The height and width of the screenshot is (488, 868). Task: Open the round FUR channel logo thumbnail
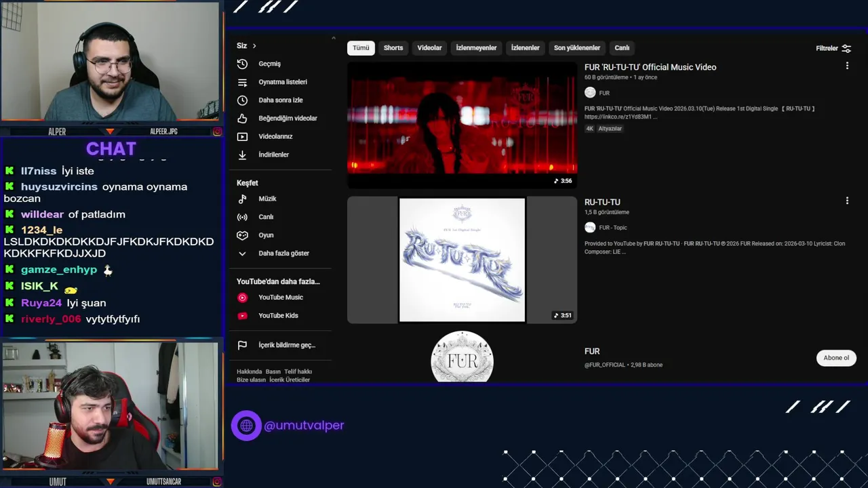tap(462, 357)
